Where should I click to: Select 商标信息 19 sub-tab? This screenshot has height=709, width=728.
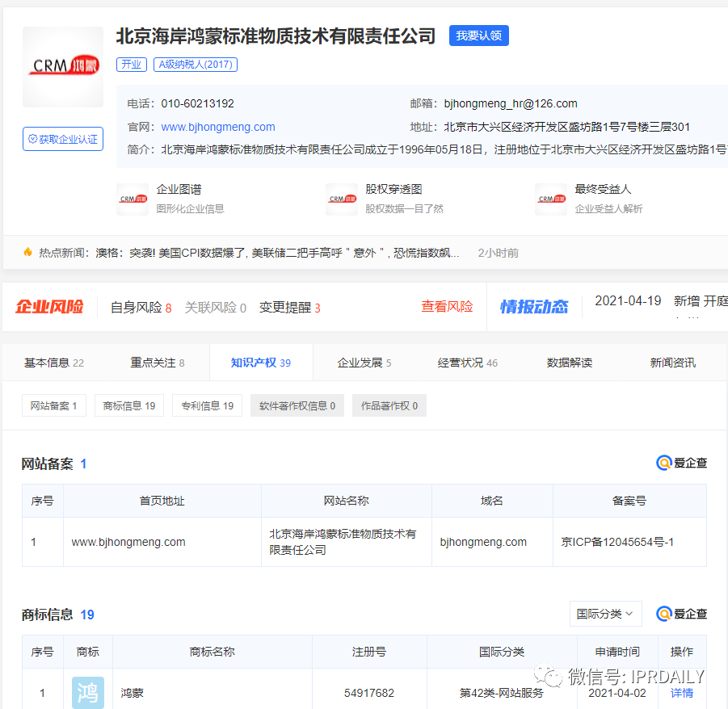(x=129, y=406)
